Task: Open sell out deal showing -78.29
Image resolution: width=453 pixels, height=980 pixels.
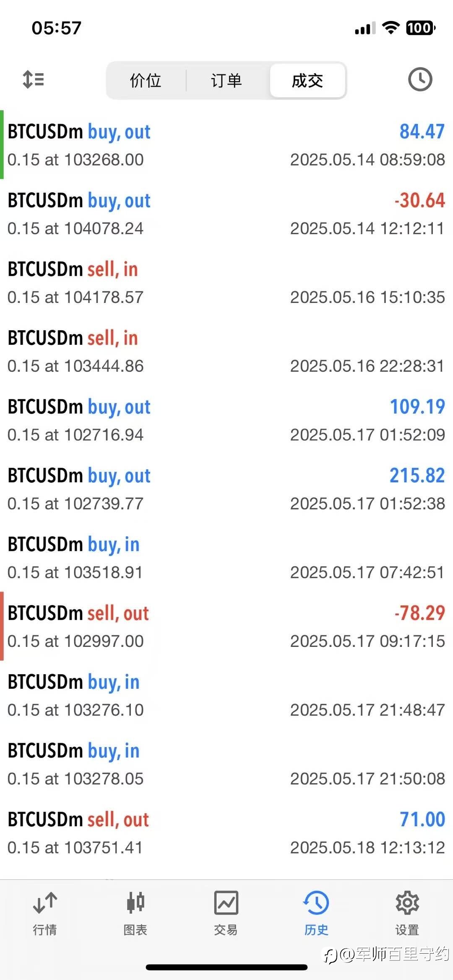Action: pos(226,626)
